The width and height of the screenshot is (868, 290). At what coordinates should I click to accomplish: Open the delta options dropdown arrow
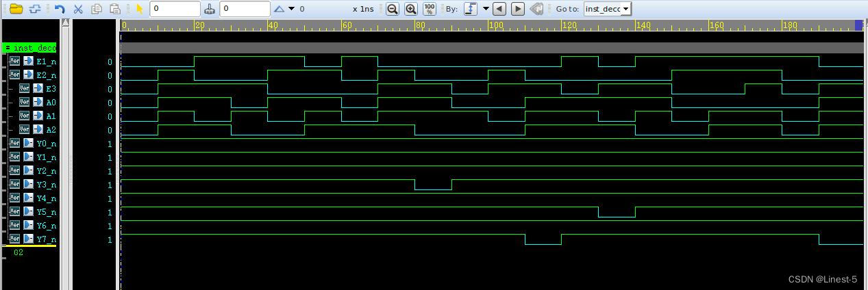292,9
